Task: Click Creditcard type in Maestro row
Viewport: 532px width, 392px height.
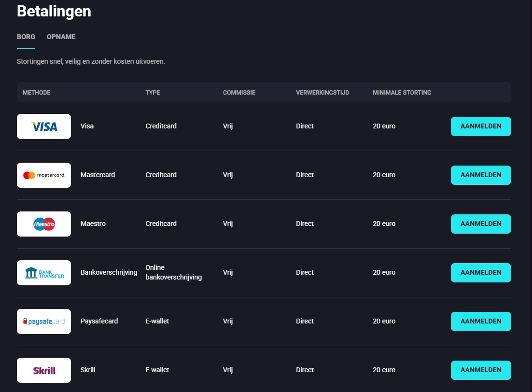Action: click(161, 224)
